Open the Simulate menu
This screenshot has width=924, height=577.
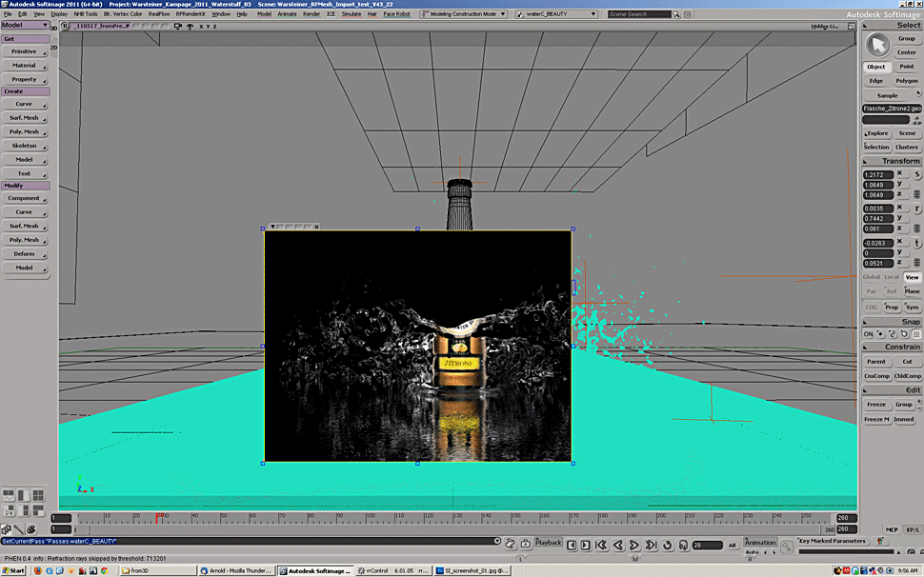coord(352,14)
